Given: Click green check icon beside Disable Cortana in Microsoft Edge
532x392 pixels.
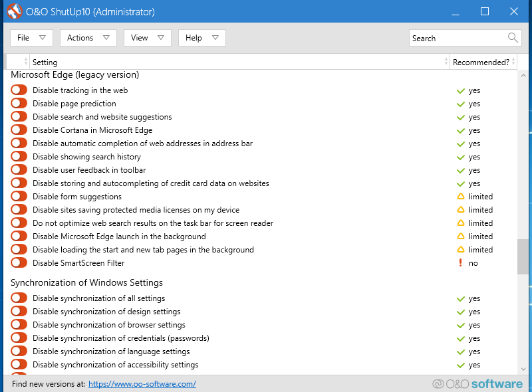Looking at the screenshot, I should coord(460,130).
